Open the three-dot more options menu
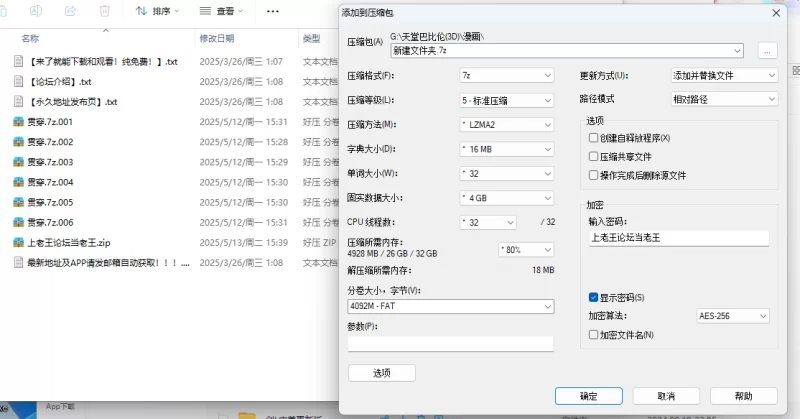The height and width of the screenshot is (419, 800). (x=273, y=11)
